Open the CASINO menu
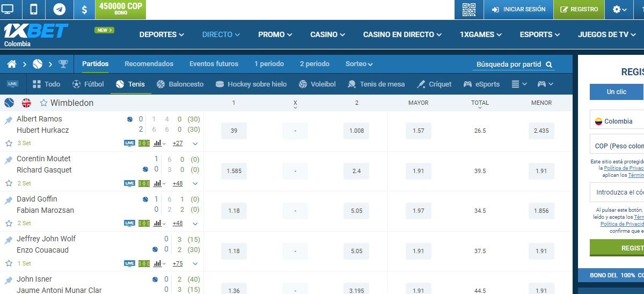The image size is (644, 294). click(328, 34)
